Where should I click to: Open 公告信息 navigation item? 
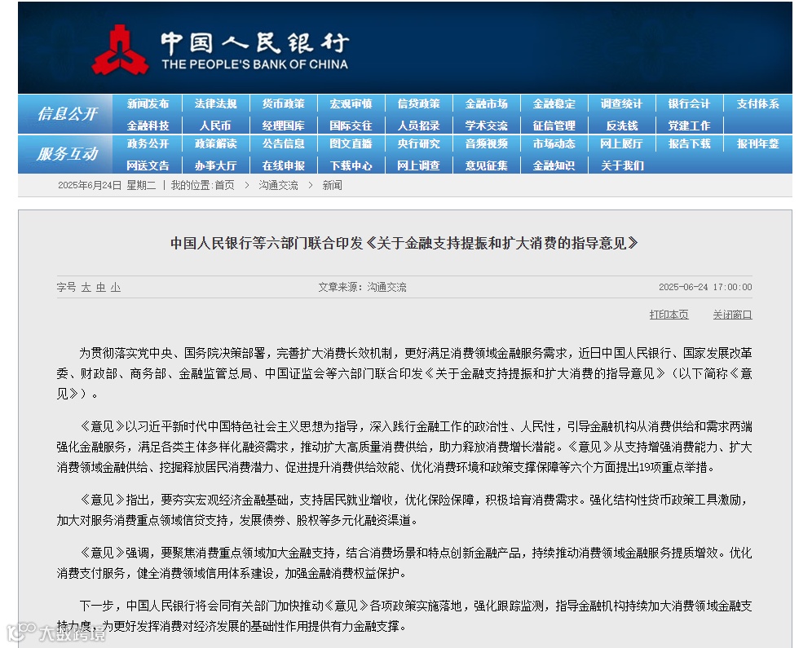click(x=283, y=143)
